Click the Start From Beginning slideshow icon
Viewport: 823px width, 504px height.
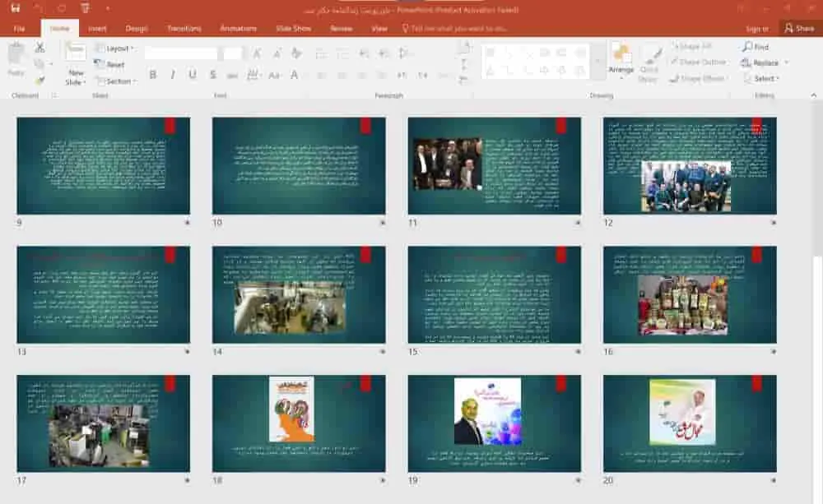(86, 8)
